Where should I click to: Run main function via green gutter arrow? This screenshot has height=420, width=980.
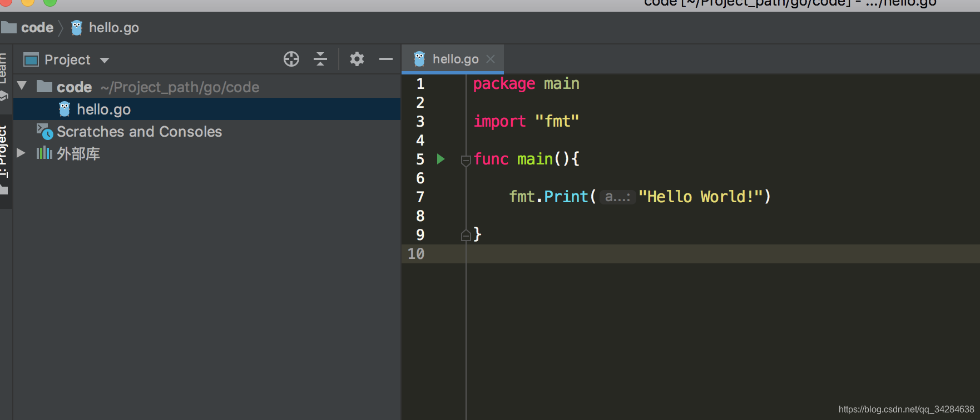point(440,159)
